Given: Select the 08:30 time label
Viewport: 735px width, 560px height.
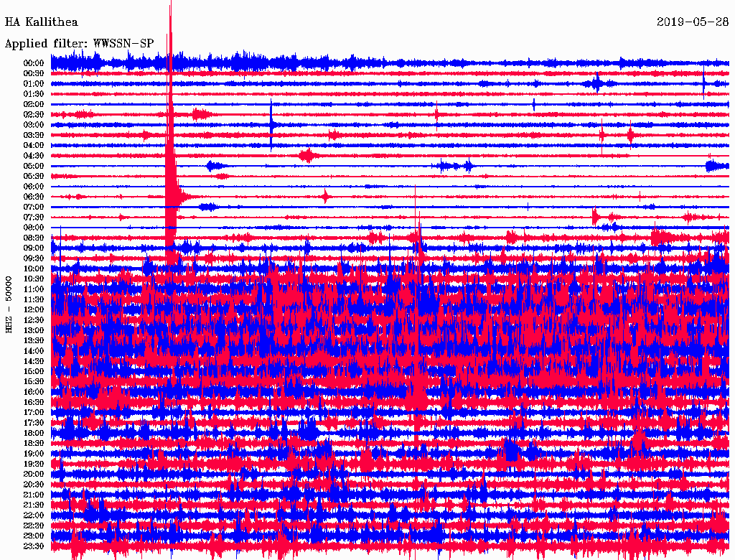Looking at the screenshot, I should pos(34,238).
